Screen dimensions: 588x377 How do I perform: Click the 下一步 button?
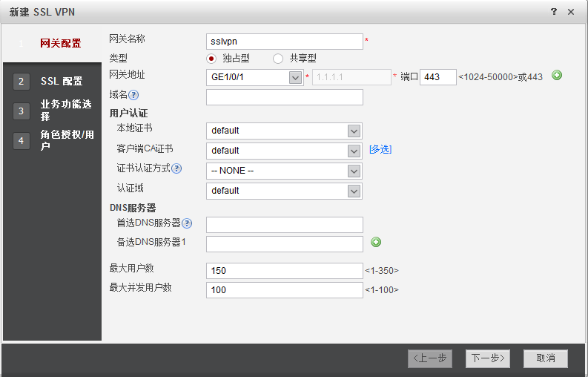point(487,358)
